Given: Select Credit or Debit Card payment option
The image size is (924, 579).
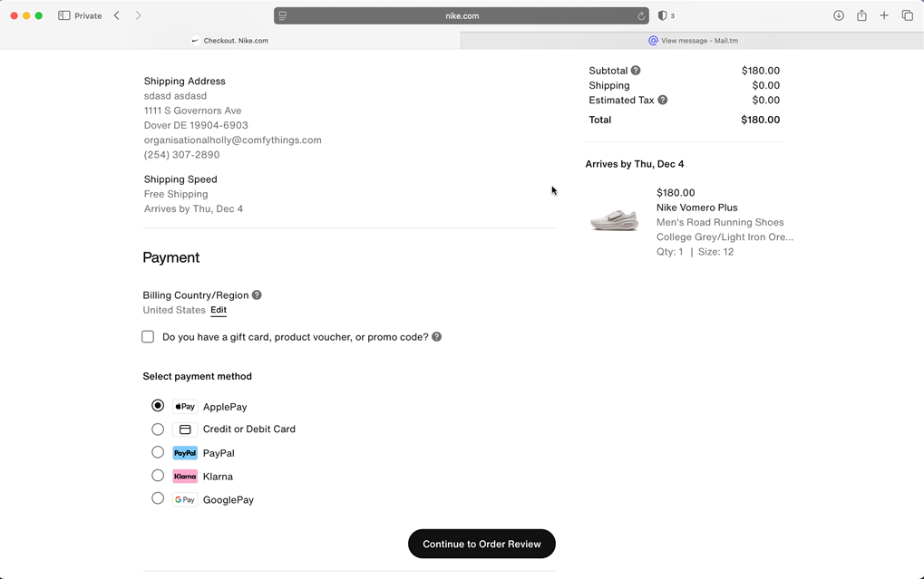Looking at the screenshot, I should 157,429.
